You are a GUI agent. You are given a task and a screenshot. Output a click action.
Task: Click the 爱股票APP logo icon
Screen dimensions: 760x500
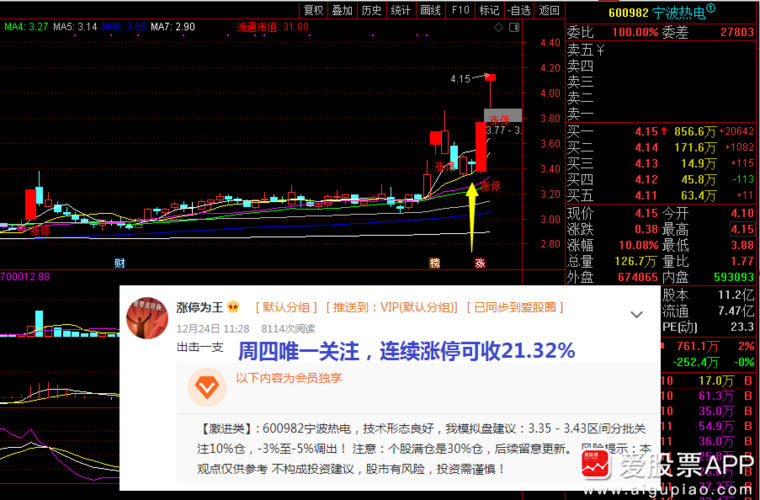[596, 464]
